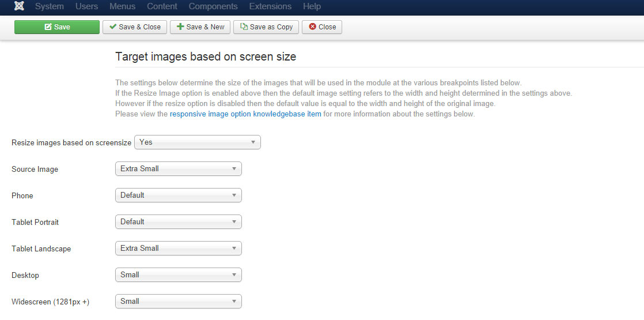The image size is (644, 320).
Task: Click the Close button in toolbar
Action: (322, 27)
